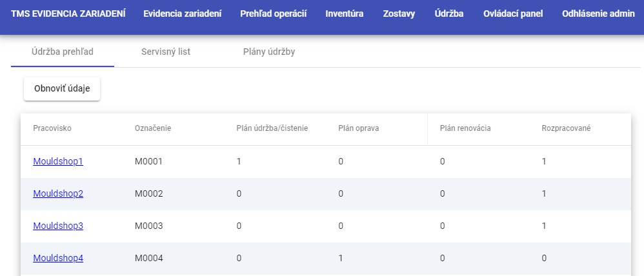
Task: Switch to the Servisný list tab
Action: 166,52
